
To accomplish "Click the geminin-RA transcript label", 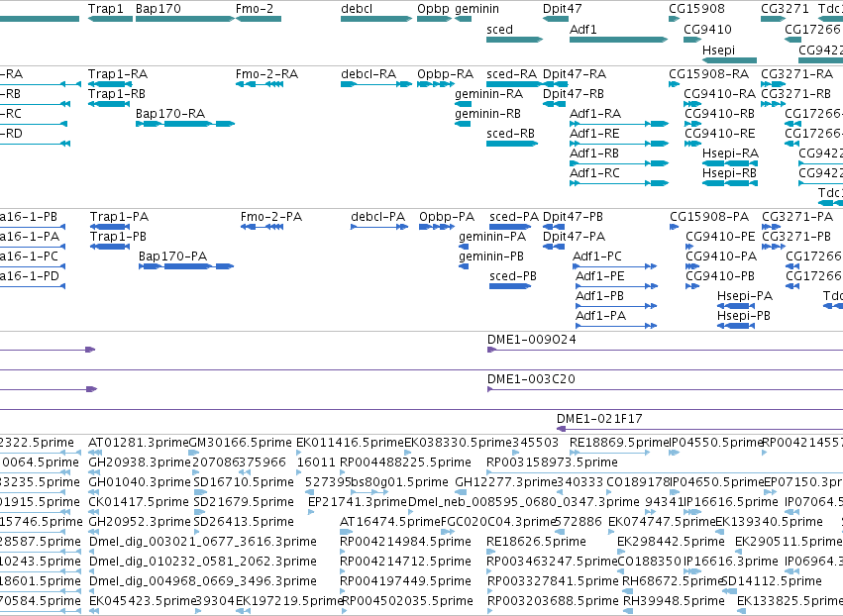I will pos(488,94).
